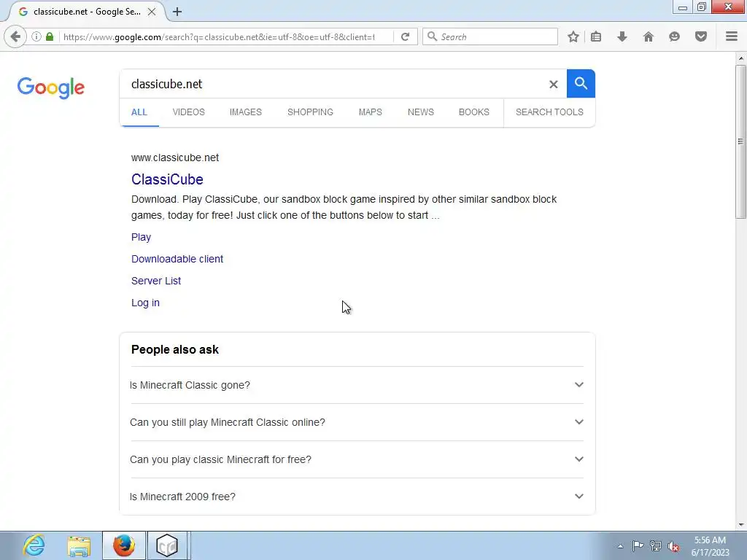Expand "Can you play classic Minecraft for free?"
This screenshot has width=747, height=560.
(x=357, y=459)
